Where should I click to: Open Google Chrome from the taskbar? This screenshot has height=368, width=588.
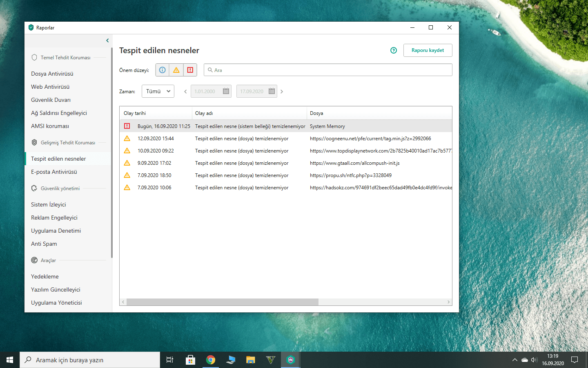(211, 360)
